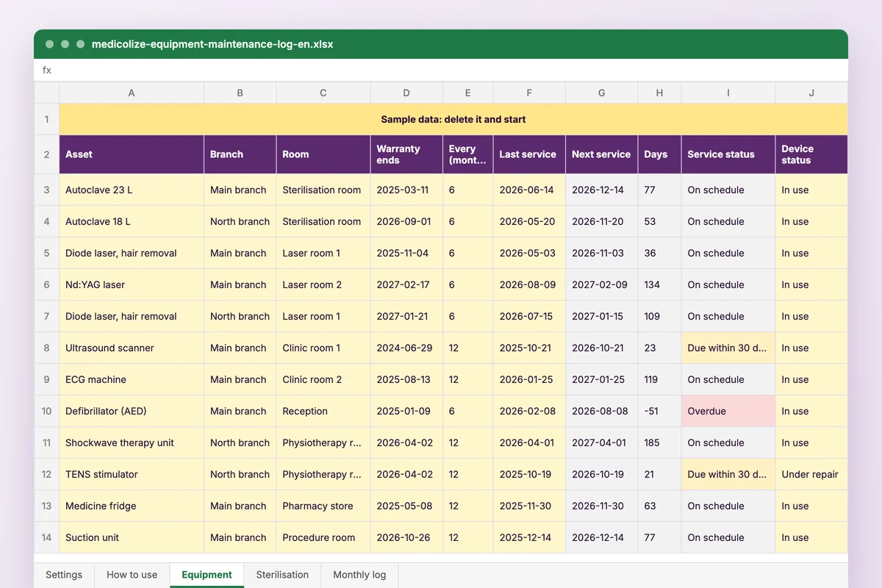Select the active Equipment sheet tab
The height and width of the screenshot is (588, 882).
coord(207,575)
